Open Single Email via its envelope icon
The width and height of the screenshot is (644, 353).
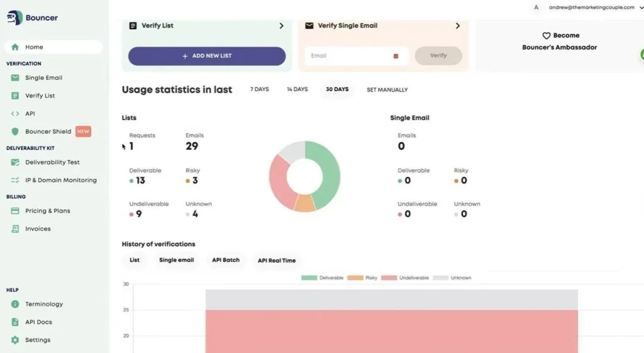(15, 77)
